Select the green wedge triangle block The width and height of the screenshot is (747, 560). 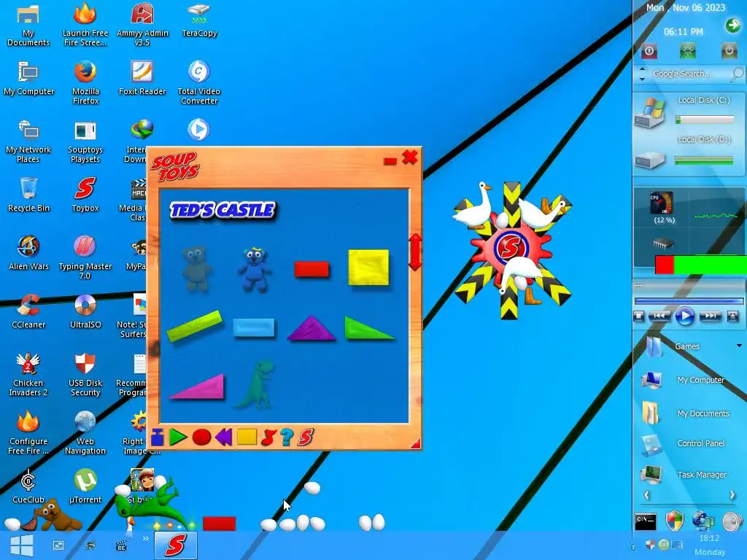368,328
